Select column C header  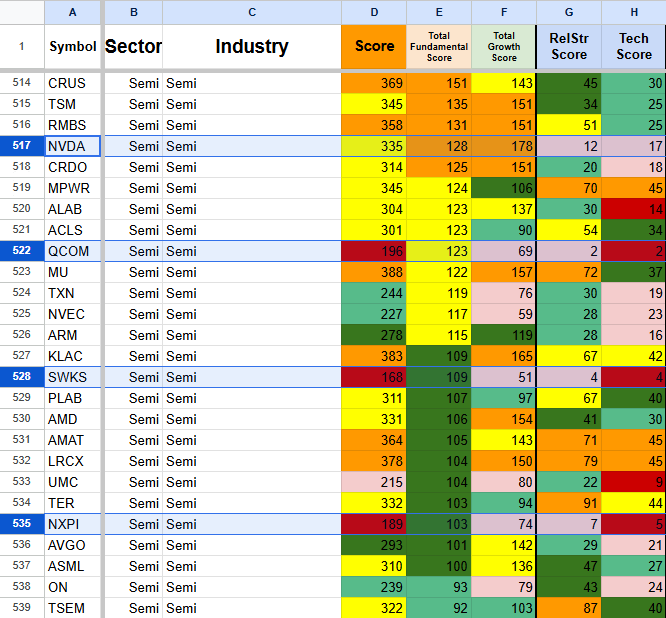click(252, 12)
